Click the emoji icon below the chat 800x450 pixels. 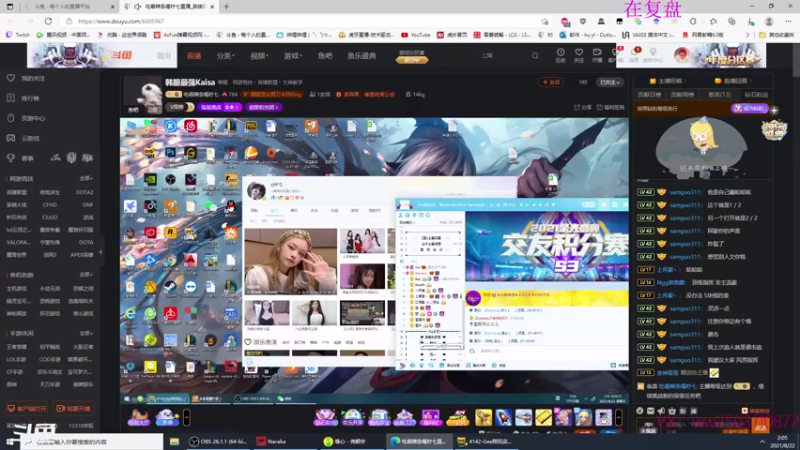point(640,411)
